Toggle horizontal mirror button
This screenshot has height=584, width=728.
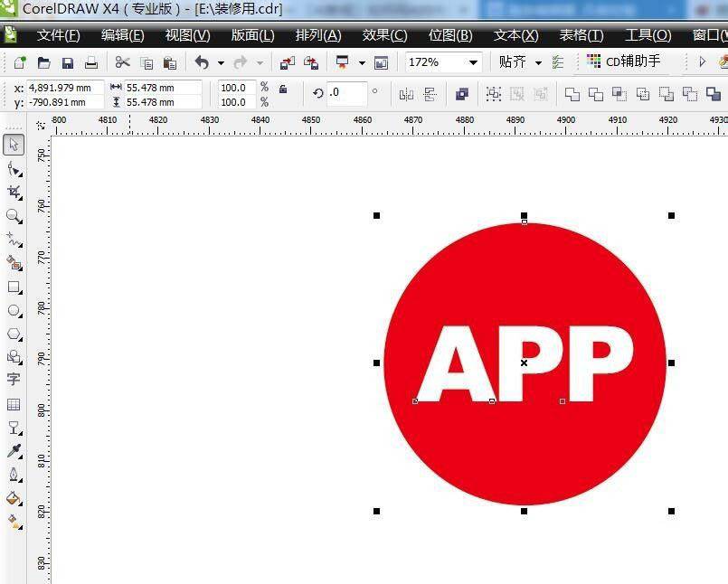406,94
